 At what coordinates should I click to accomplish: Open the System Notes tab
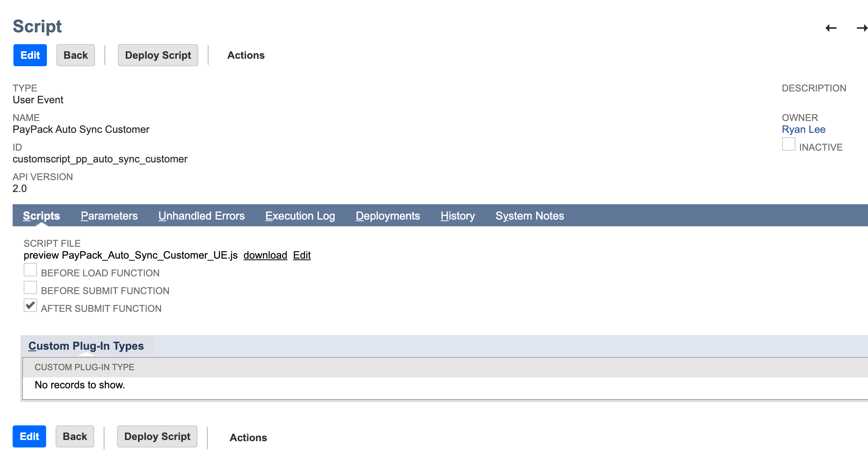[530, 216]
